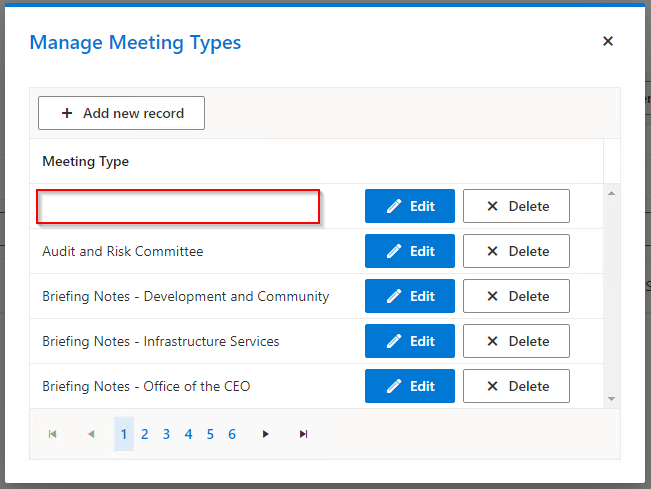This screenshot has width=651, height=489.
Task: Edit the Audit and Risk Committee type
Action: click(x=410, y=251)
